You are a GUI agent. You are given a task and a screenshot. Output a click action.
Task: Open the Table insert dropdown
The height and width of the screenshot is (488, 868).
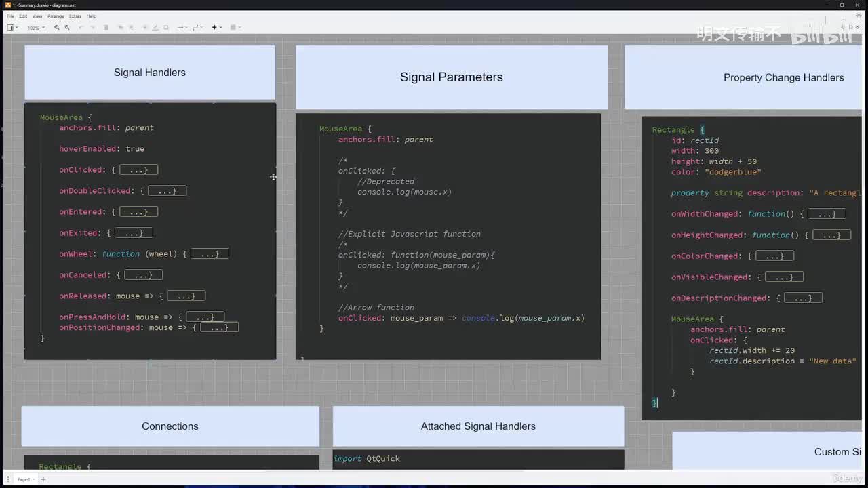click(x=235, y=28)
